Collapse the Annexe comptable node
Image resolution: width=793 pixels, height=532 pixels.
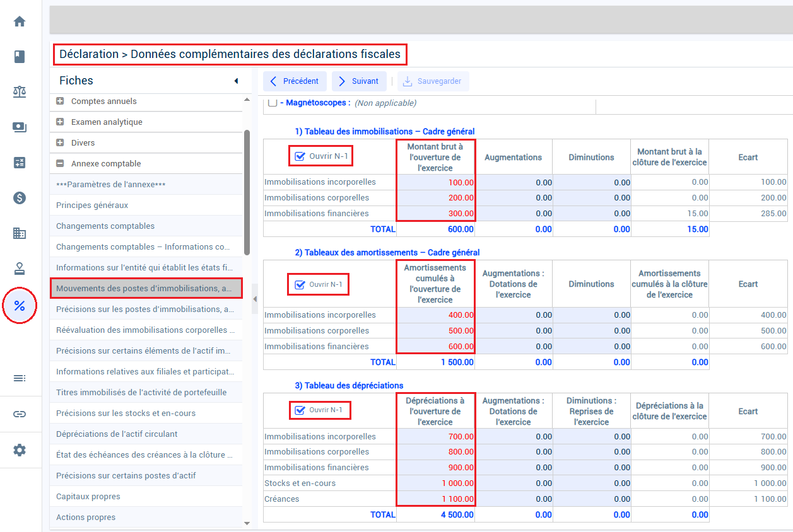(x=60, y=164)
